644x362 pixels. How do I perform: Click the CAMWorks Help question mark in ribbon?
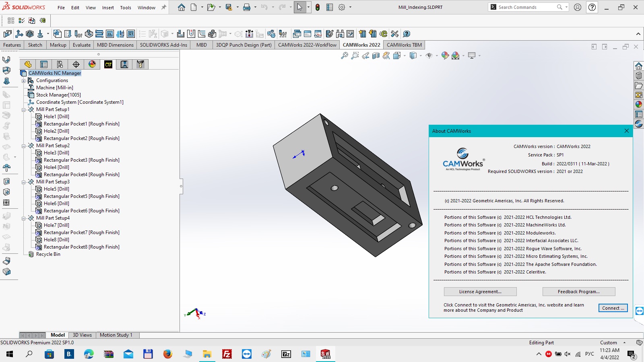pos(407,34)
